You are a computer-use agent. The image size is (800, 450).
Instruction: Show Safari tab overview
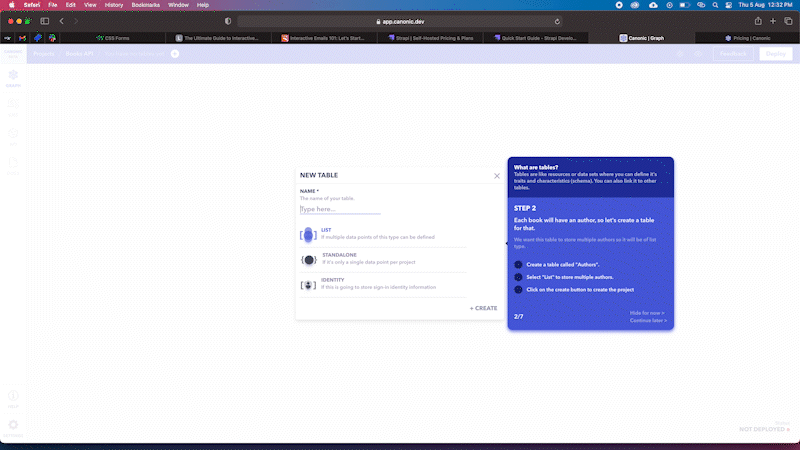pos(788,21)
